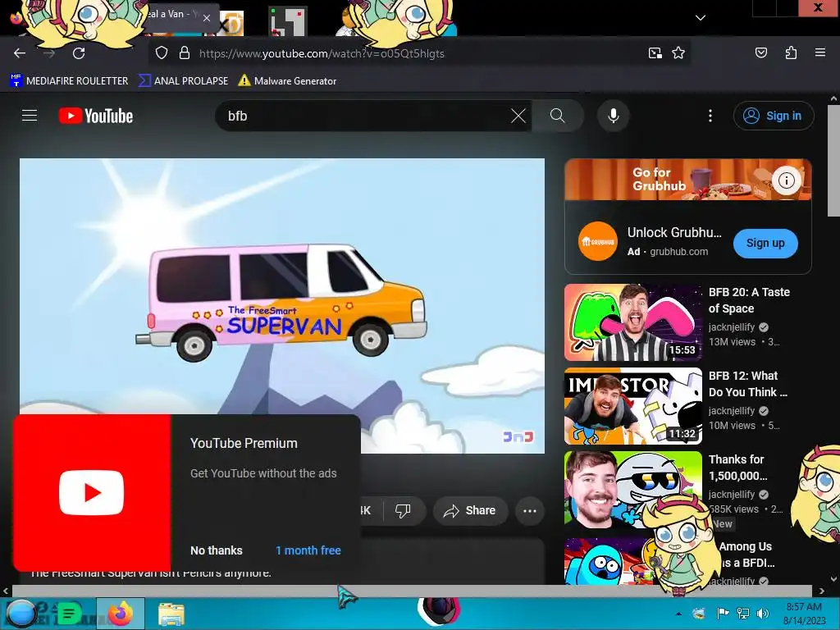This screenshot has height=630, width=840.
Task: Open the volume speaker tray icon
Action: (x=762, y=614)
